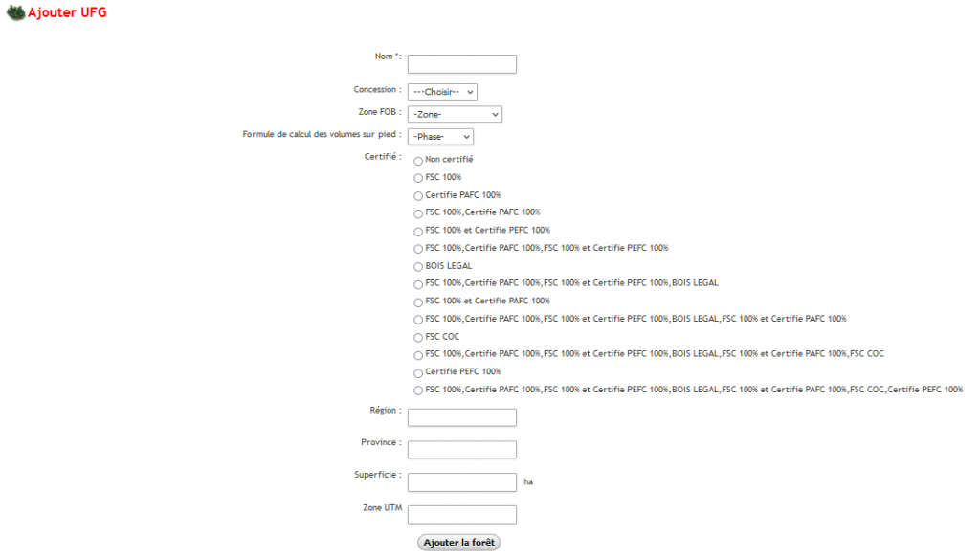Open the Concession dropdown showing ---Choisir--
Image resolution: width=980 pixels, height=559 pixels.
point(443,91)
